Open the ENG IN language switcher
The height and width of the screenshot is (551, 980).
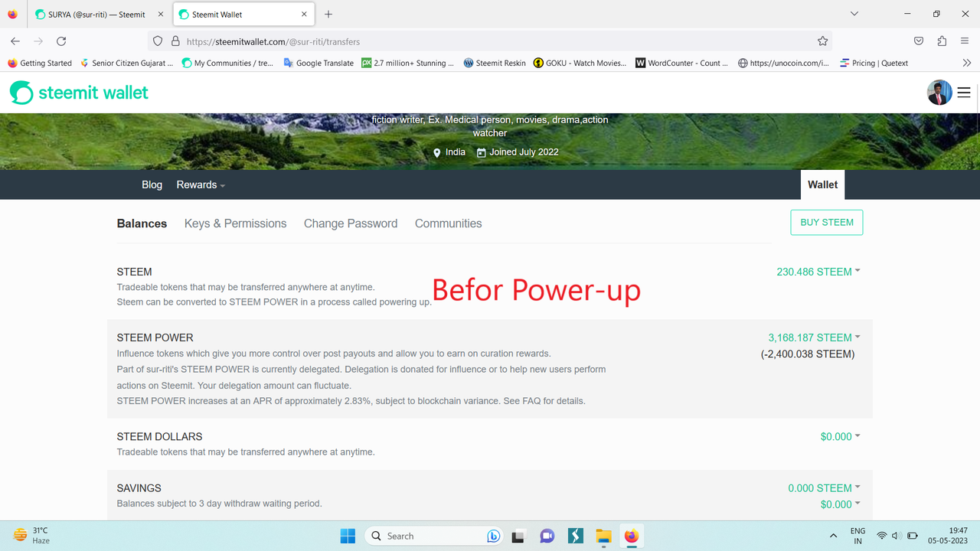coord(857,536)
